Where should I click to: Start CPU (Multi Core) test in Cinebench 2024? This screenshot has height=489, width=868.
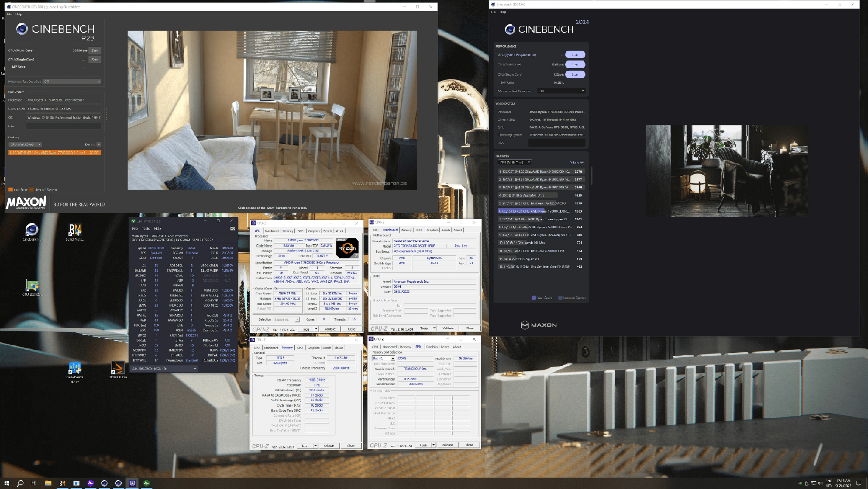pos(575,64)
